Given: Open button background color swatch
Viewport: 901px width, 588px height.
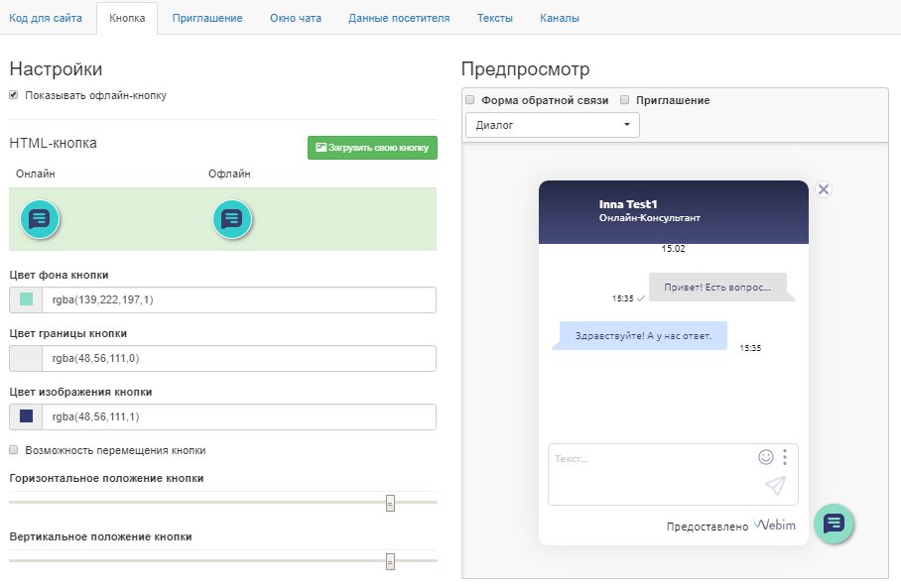Looking at the screenshot, I should [x=26, y=300].
